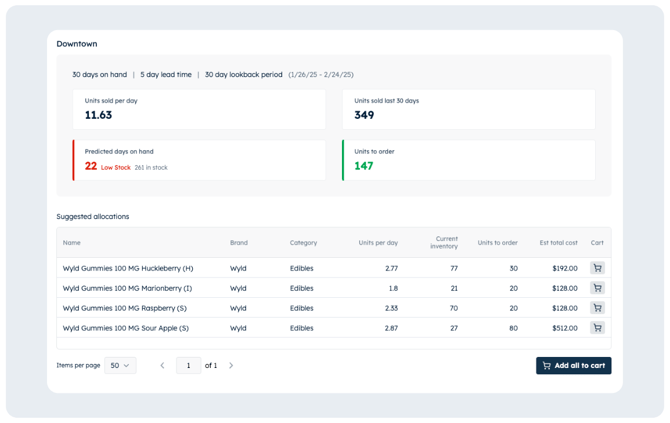Sort by Units per day column
This screenshot has height=423, width=670.
[378, 243]
